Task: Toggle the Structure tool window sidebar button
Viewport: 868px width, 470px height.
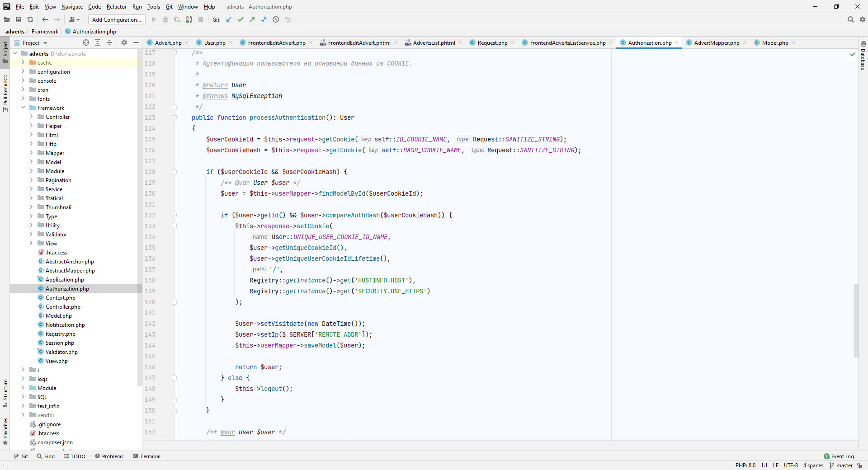Action: coord(5,392)
